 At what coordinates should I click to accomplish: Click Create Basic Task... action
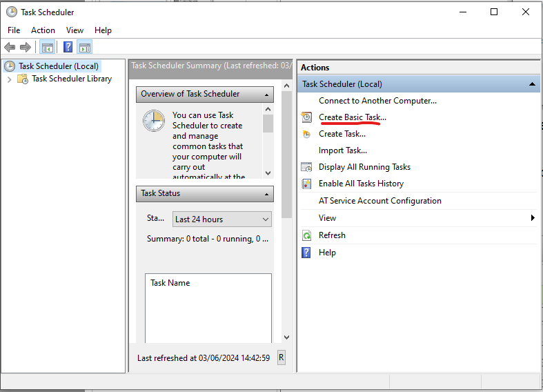pos(352,117)
